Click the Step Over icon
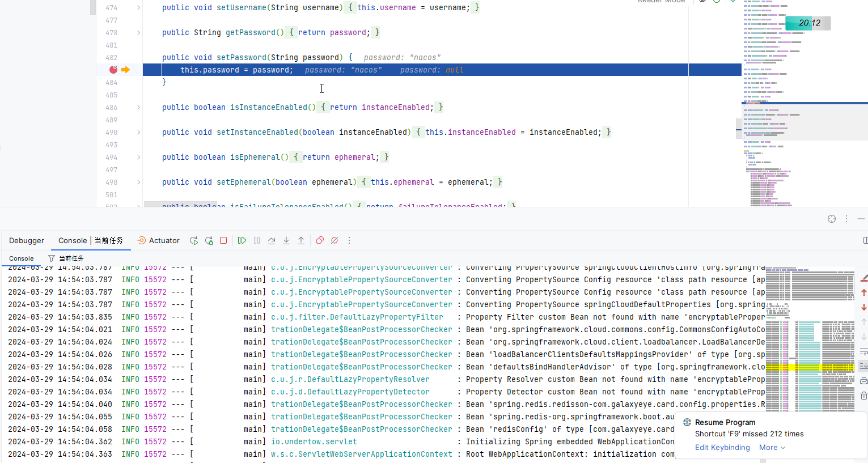This screenshot has width=868, height=463. click(x=272, y=240)
